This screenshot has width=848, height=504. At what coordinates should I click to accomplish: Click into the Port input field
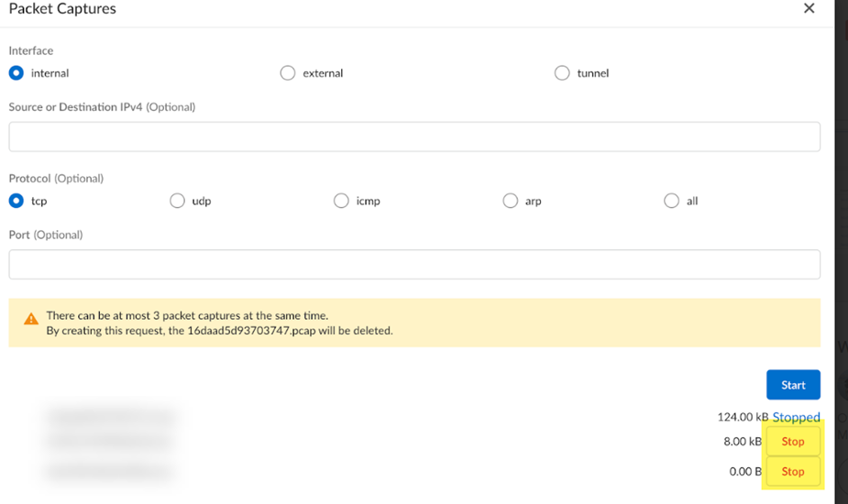(414, 265)
